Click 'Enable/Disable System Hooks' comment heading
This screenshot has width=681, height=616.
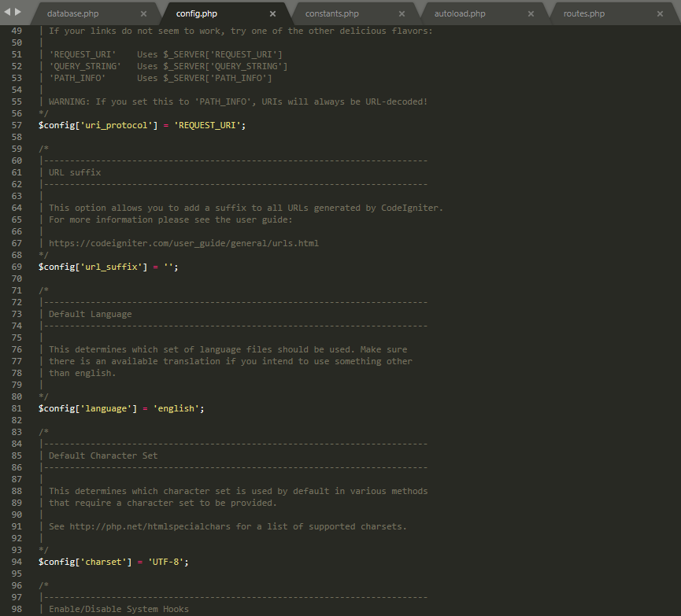coord(119,609)
